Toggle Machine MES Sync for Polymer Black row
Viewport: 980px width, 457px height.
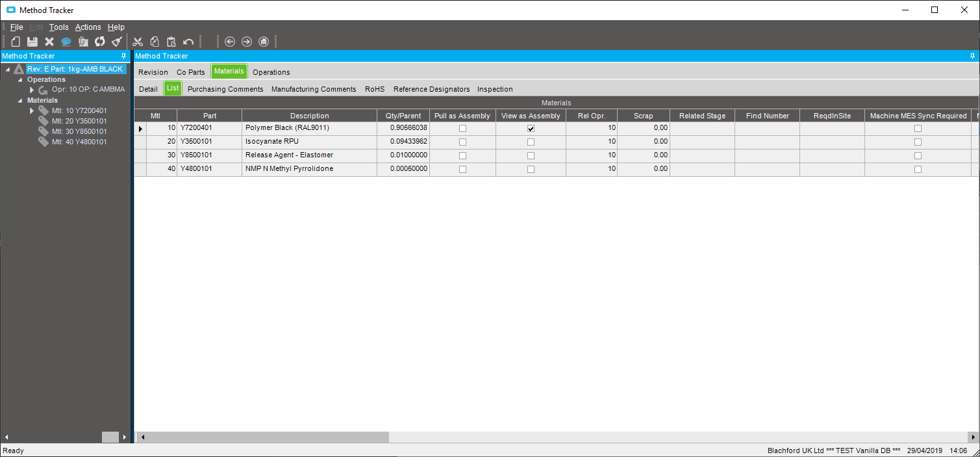918,128
